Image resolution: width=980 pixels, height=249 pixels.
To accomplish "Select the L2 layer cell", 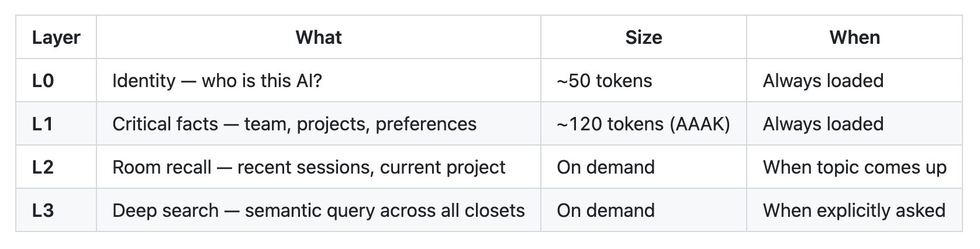I will pyautogui.click(x=43, y=167).
